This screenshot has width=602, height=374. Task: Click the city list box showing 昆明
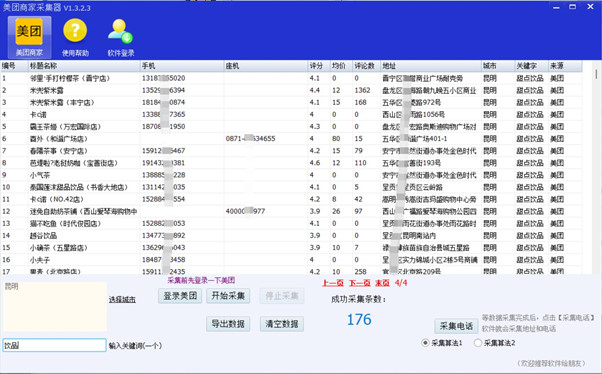pos(55,306)
